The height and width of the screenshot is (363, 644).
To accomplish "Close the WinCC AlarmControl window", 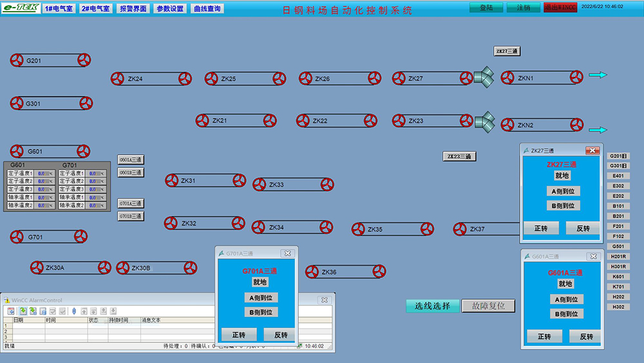I will pyautogui.click(x=324, y=300).
